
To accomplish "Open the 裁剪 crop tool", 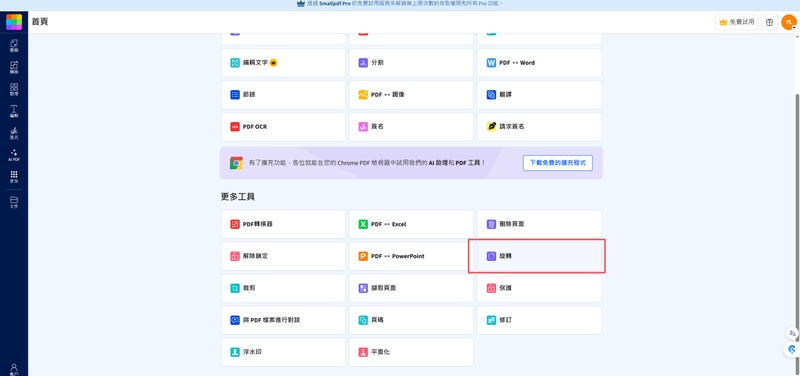I will (283, 288).
